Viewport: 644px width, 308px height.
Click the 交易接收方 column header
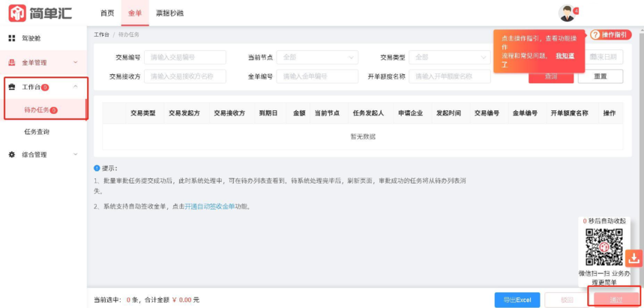(x=229, y=113)
